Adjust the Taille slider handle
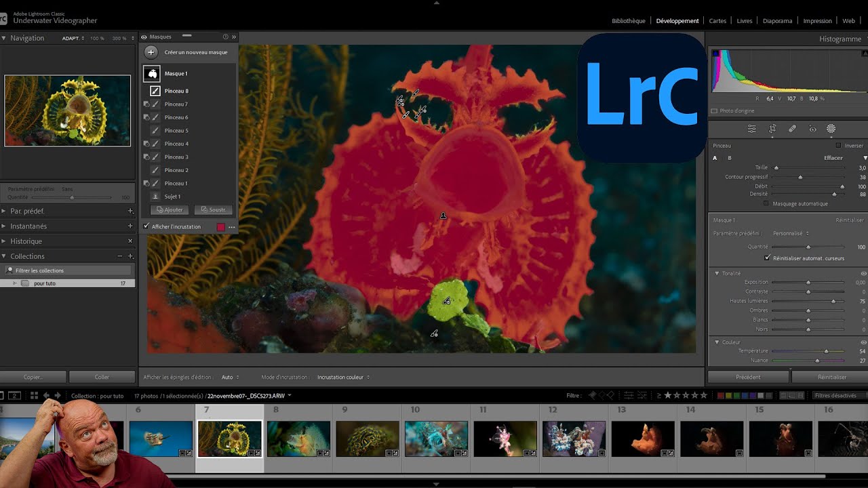This screenshot has height=488, width=868. pos(776,167)
